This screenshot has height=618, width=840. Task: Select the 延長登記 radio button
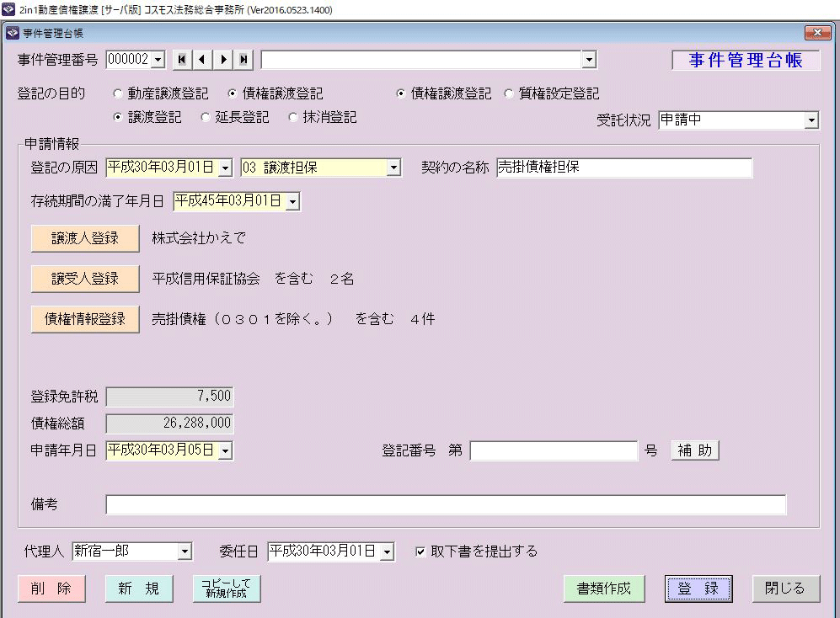[206, 118]
